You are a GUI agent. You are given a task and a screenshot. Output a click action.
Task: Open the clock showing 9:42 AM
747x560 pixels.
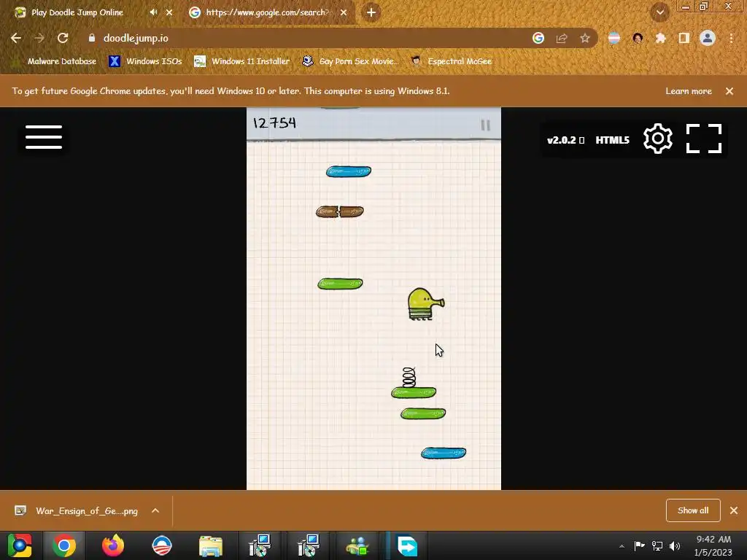tap(713, 545)
